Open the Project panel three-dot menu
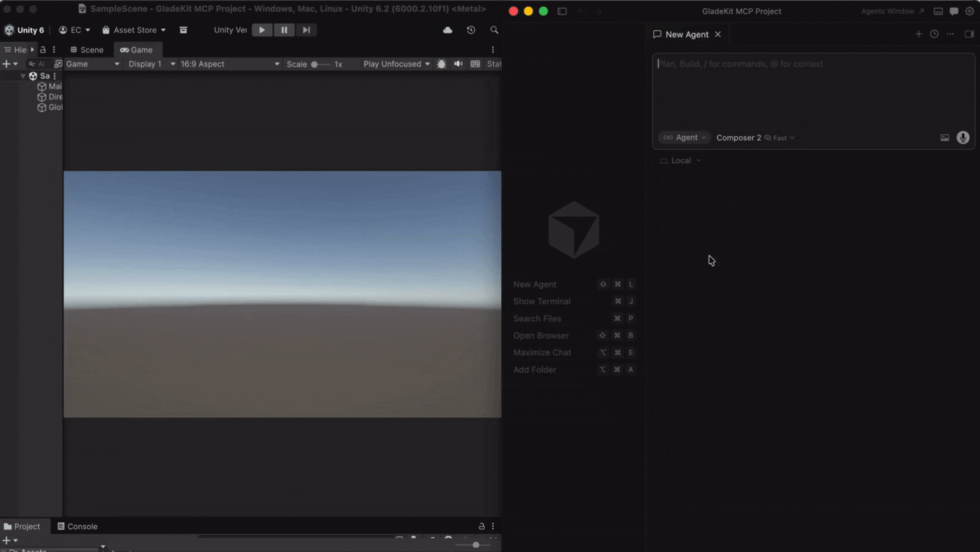The width and height of the screenshot is (980, 552). pos(493,526)
